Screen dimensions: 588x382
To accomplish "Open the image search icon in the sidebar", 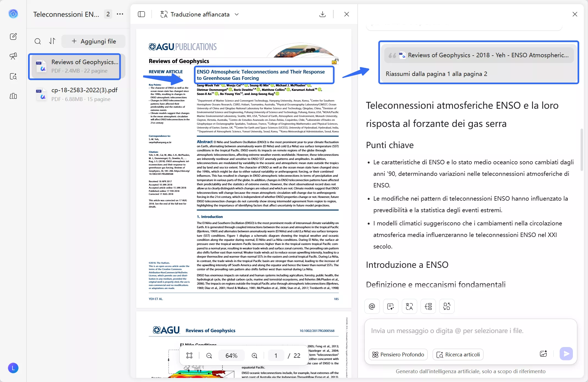I will click(13, 77).
